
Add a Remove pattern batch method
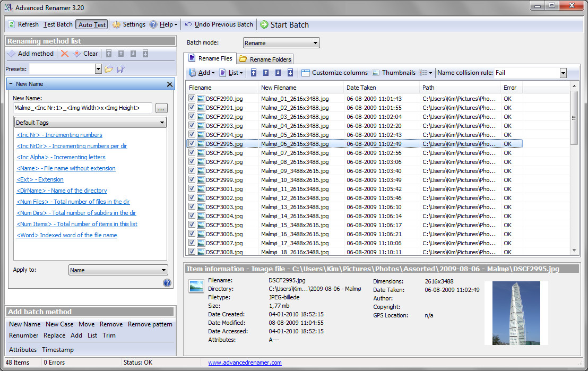pos(150,324)
